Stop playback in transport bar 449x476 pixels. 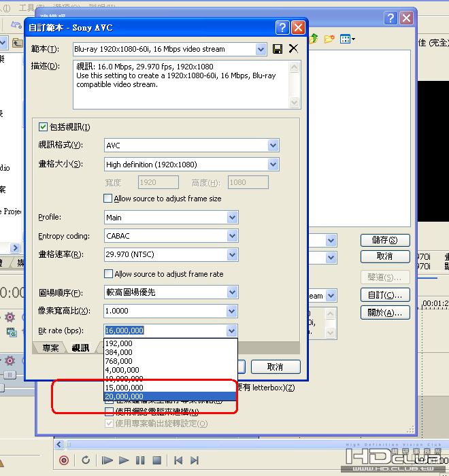coord(156,460)
